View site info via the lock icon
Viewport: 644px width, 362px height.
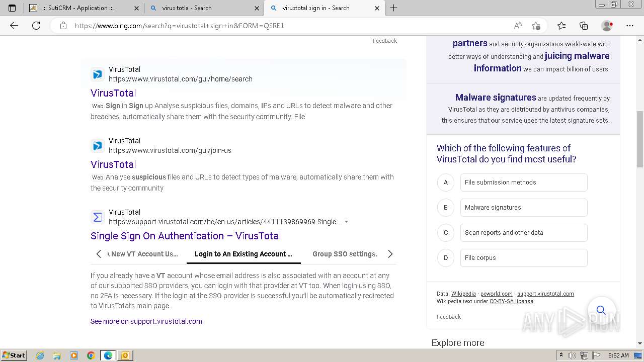[63, 26]
